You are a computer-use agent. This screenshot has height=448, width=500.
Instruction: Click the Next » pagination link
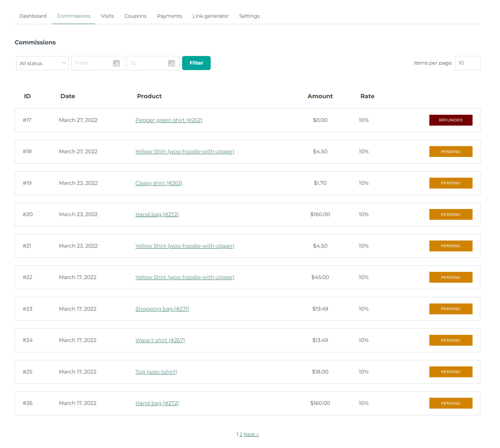(251, 434)
